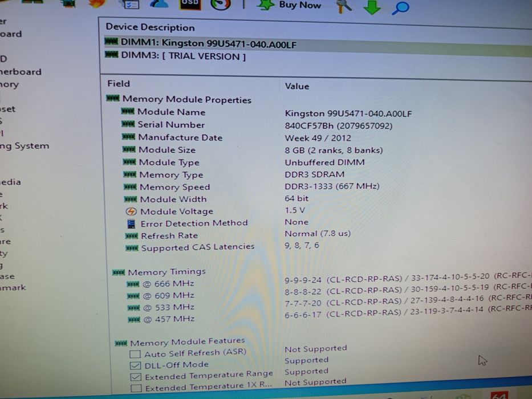Select the @ 666 MHz timing row label
The height and width of the screenshot is (399, 532).
[168, 284]
